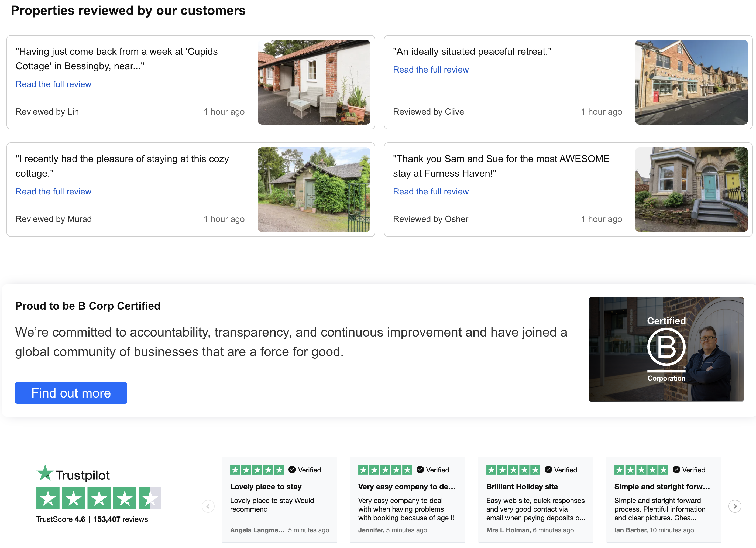Image resolution: width=756 pixels, height=548 pixels.
Task: Click the next reviews carousel arrow
Action: [x=735, y=506]
